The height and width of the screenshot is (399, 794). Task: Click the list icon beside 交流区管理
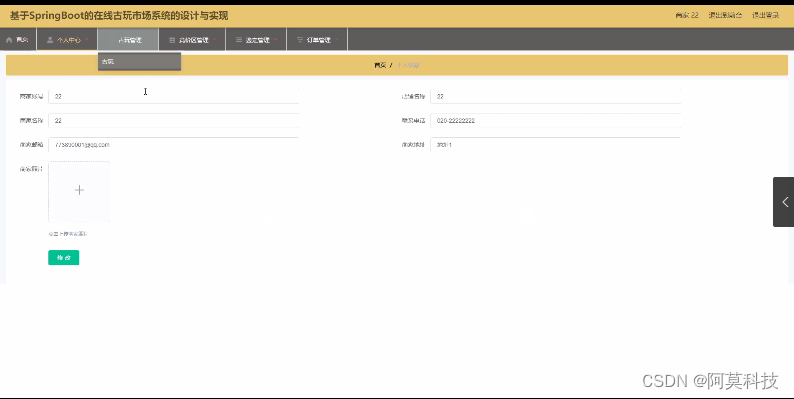click(x=172, y=39)
